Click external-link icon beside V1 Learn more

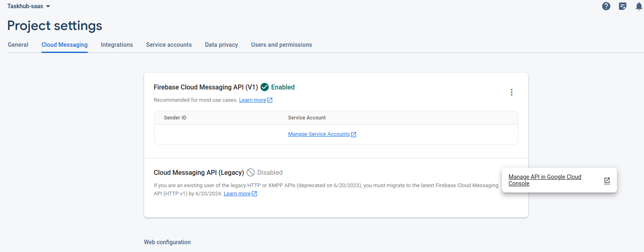[270, 100]
